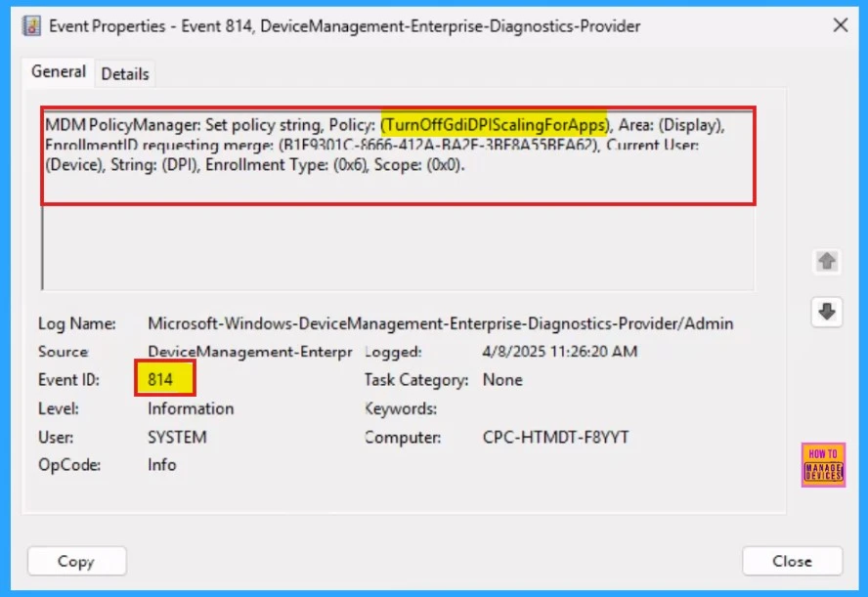Click the up arrow previous event button
This screenshot has height=597, width=868.
click(827, 261)
